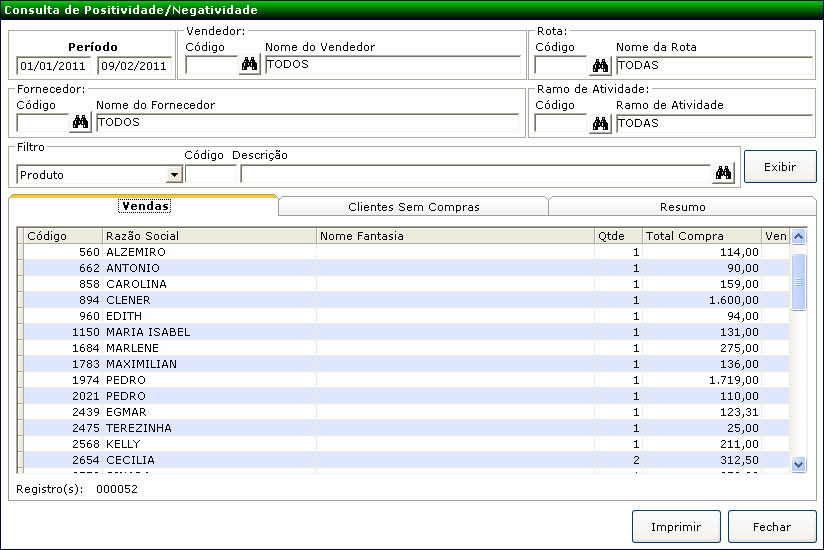Click Nome da Rota field showing TODAS
The image size is (824, 550).
click(714, 66)
